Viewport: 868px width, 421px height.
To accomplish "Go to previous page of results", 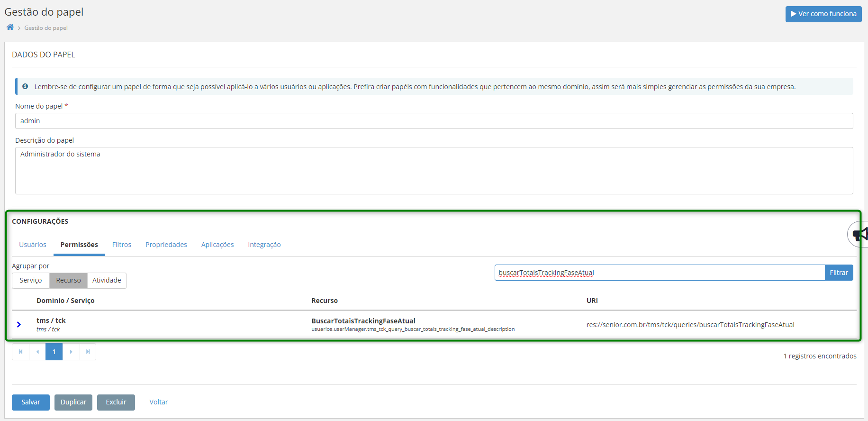I will click(37, 352).
